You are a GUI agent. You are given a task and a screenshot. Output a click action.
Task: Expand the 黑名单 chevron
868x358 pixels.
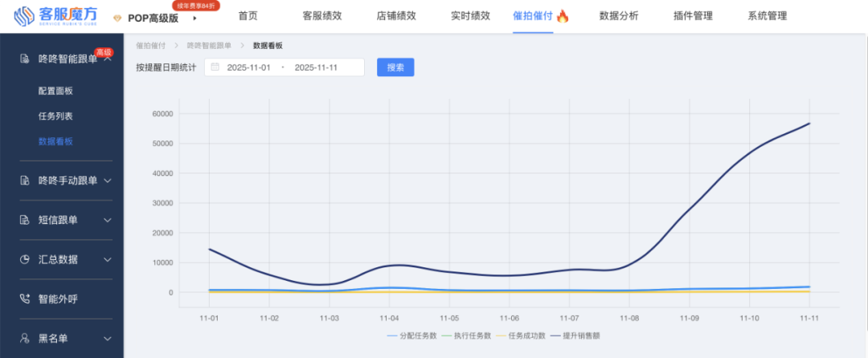pyautogui.click(x=108, y=339)
